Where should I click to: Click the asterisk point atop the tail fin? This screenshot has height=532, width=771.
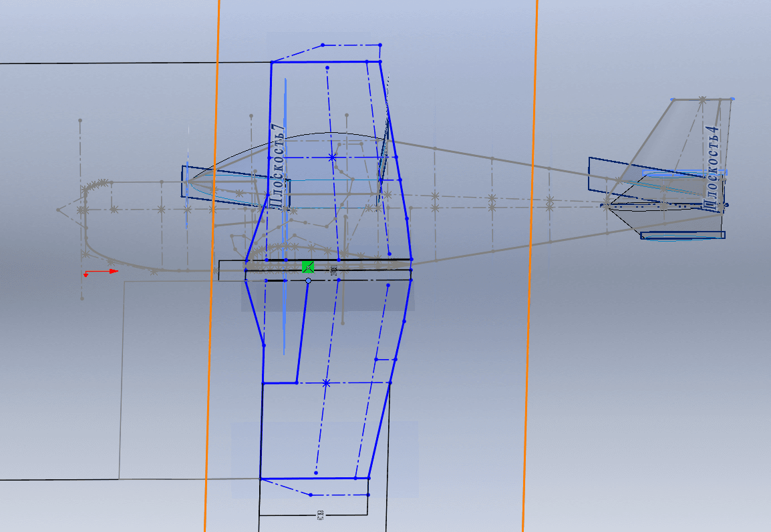coord(702,99)
